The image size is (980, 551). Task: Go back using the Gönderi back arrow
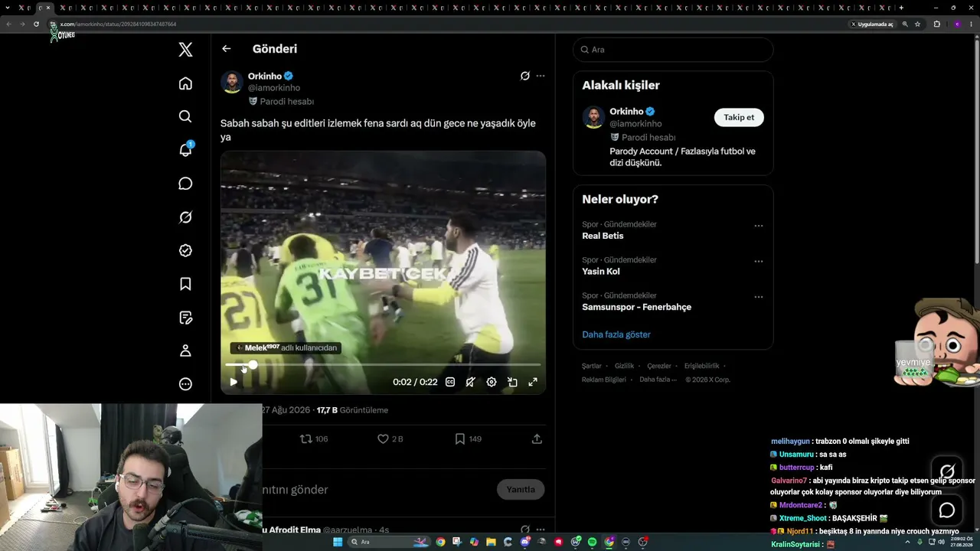click(x=226, y=49)
